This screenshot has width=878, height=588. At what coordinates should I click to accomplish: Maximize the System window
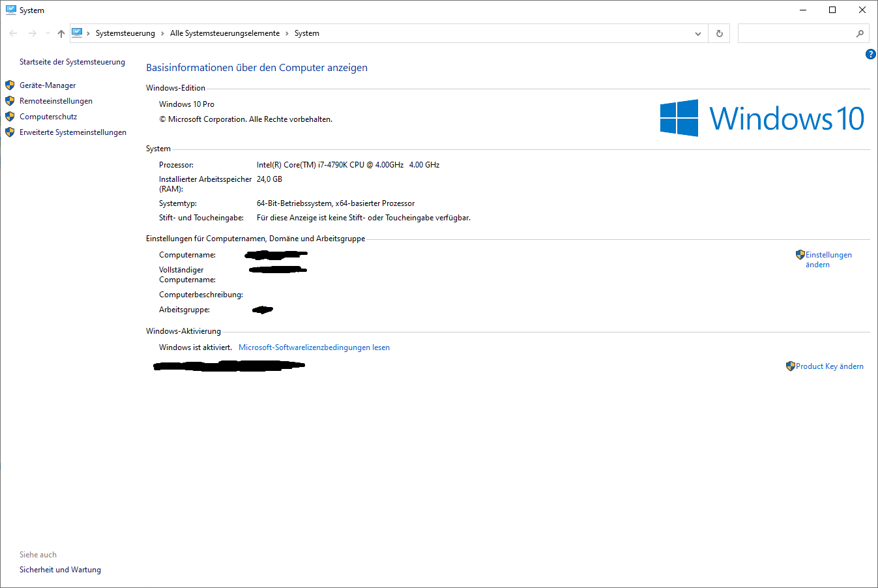[x=832, y=10]
